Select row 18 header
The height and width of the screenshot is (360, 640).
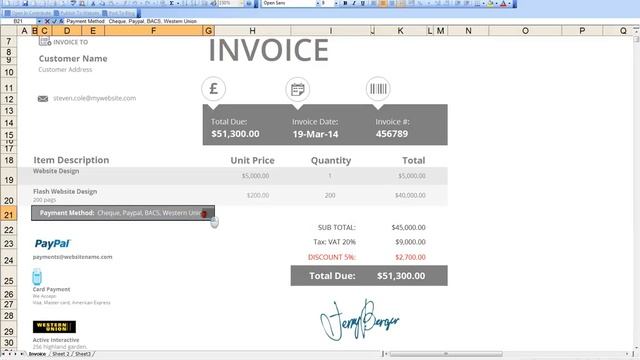tap(9, 160)
